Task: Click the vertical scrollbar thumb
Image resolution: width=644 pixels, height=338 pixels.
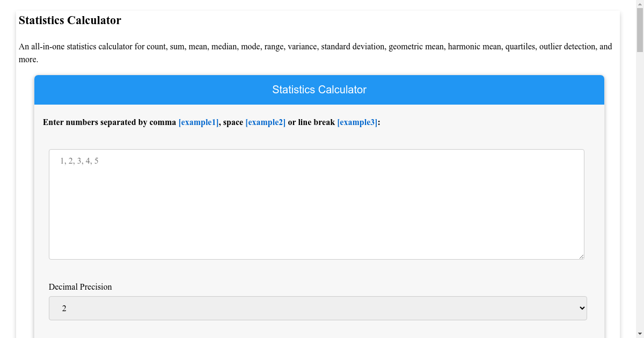Action: (640, 30)
